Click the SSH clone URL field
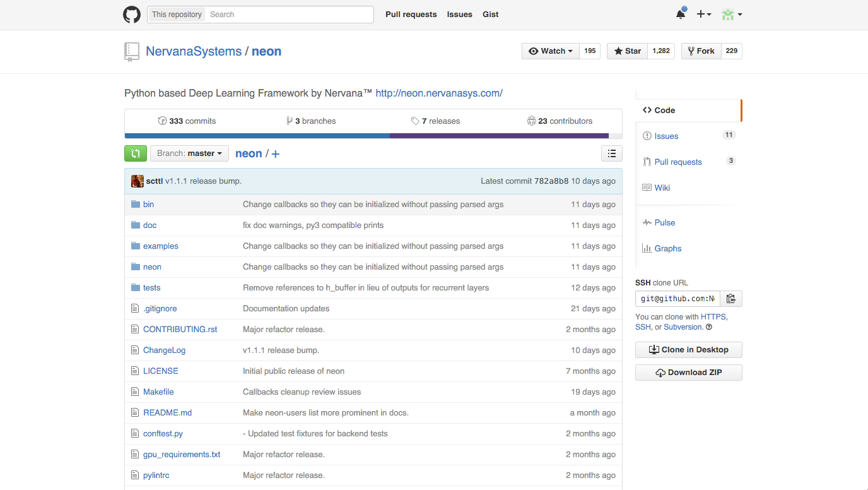Screen dimensions: 868x490 (677, 299)
